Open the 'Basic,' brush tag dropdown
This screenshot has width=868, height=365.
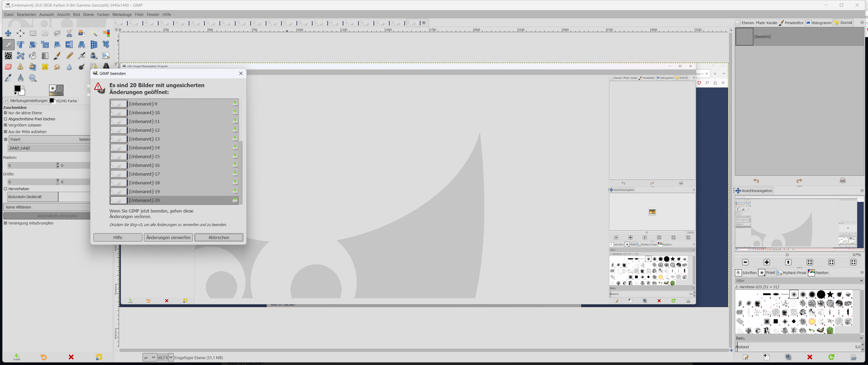click(799, 338)
